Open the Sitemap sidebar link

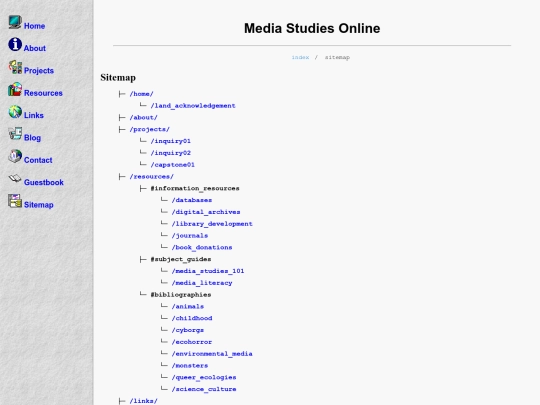(x=39, y=205)
